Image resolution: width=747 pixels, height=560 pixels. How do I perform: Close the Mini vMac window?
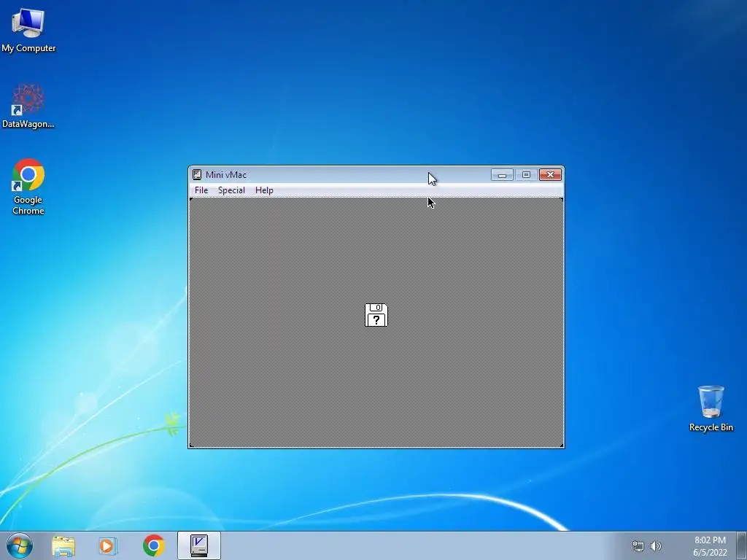tap(550, 175)
